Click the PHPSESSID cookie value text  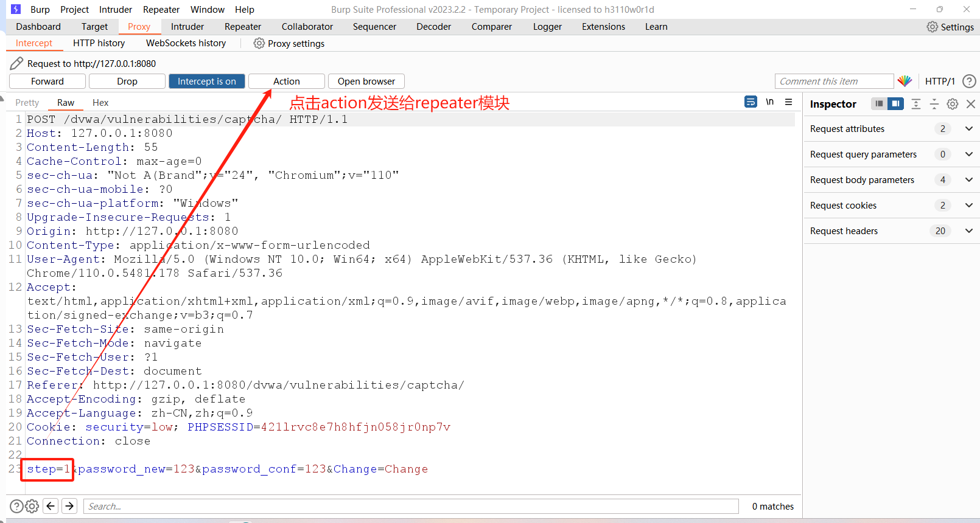(x=355, y=427)
